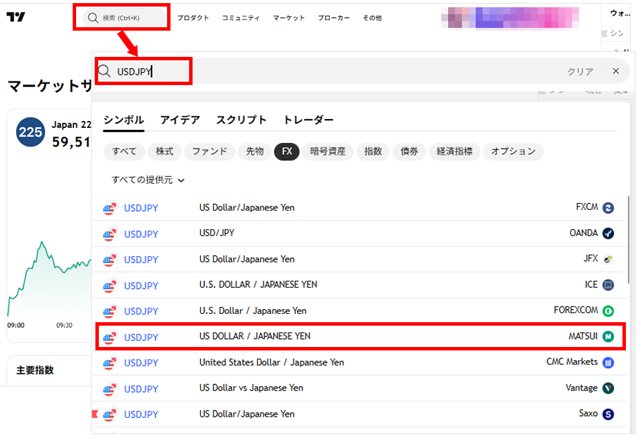Select USDJPY symbol link from FXCM
Viewport: 640px width, 439px height.
point(141,208)
